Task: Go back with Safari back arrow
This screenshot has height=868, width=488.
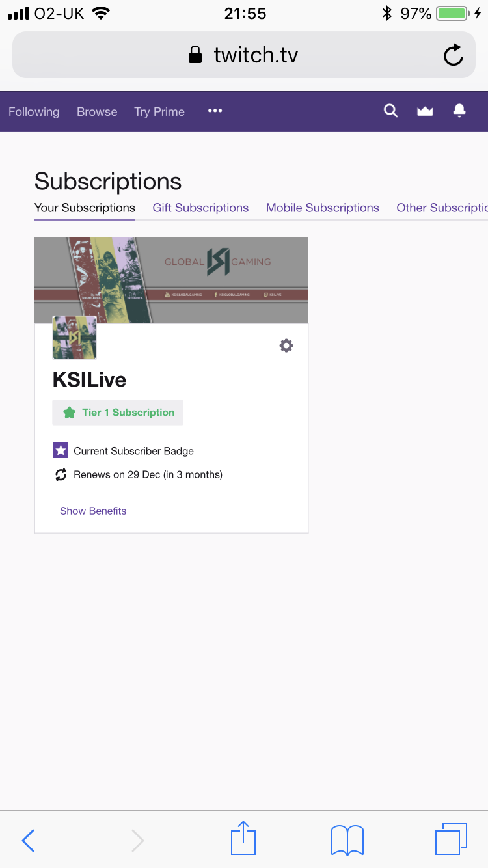Action: (x=28, y=841)
